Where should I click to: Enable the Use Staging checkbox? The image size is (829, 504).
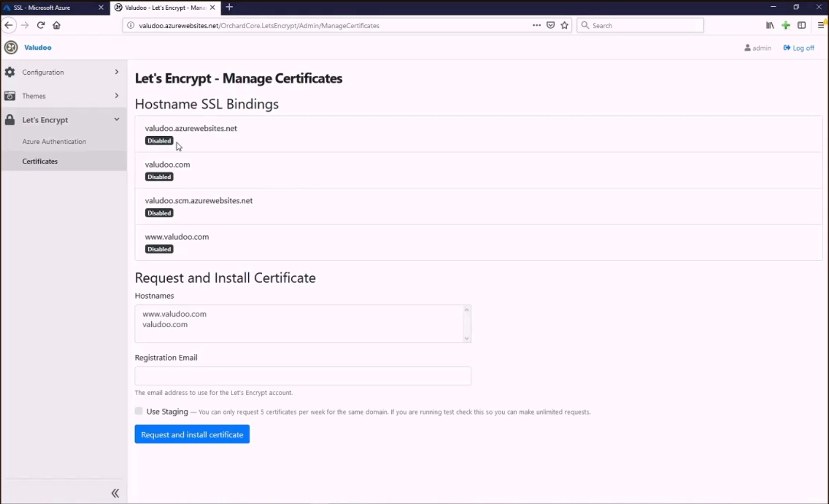tap(139, 411)
